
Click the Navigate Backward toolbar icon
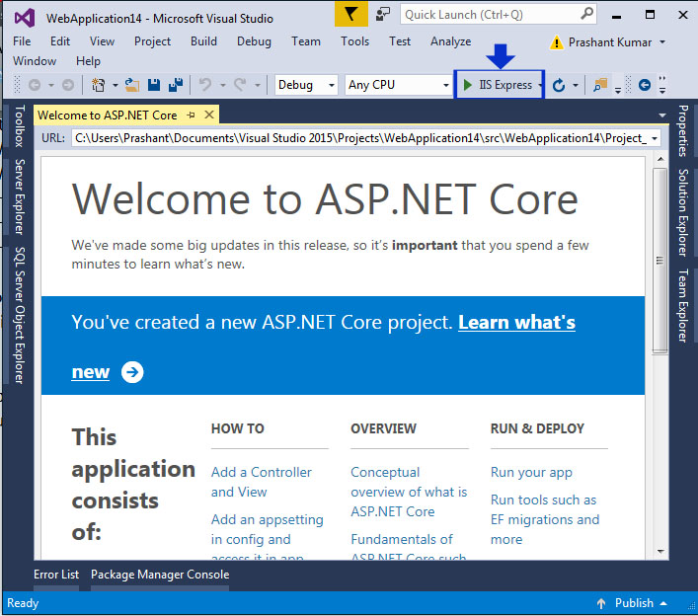(x=35, y=85)
